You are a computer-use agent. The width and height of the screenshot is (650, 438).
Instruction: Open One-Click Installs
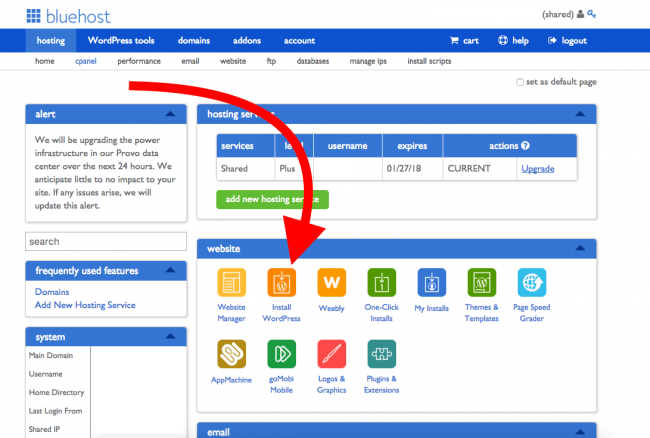pos(381,283)
